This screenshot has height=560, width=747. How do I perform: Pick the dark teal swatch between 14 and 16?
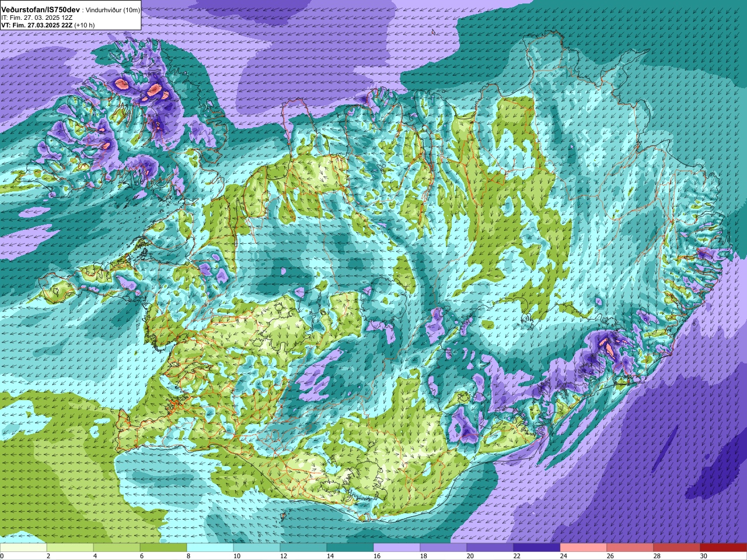[x=350, y=548]
